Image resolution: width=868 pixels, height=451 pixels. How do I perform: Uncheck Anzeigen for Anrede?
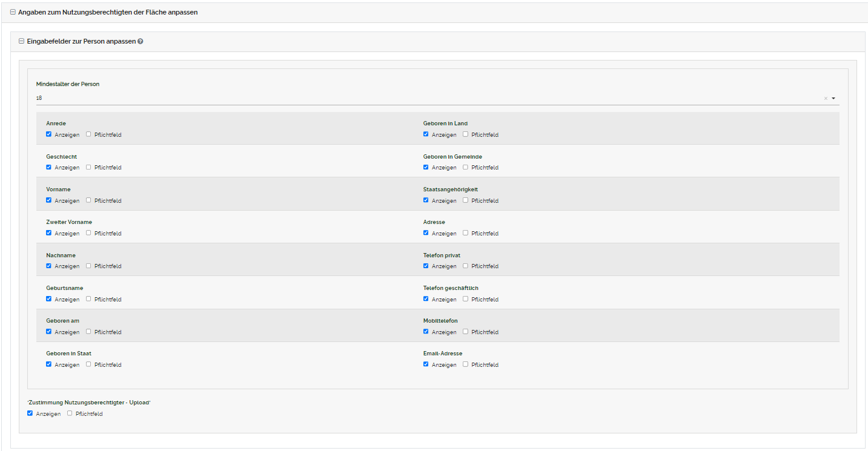pyautogui.click(x=49, y=134)
